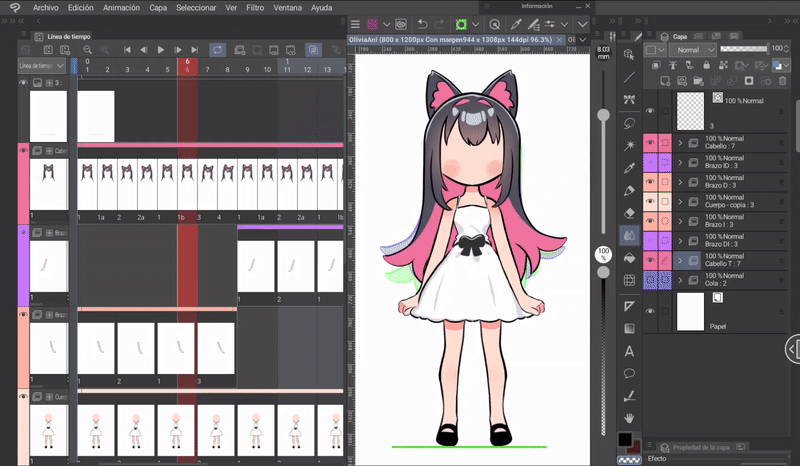800x466 pixels.
Task: Select the straight line figure tool
Action: pyautogui.click(x=629, y=77)
